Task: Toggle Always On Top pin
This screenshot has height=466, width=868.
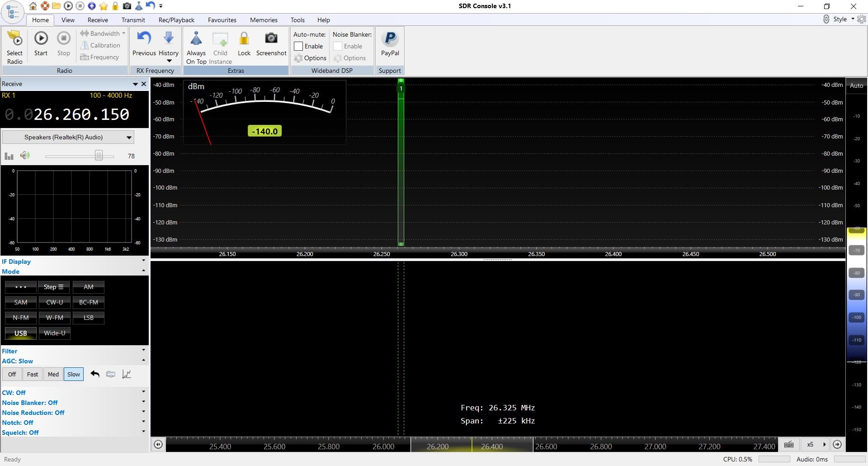Action: [196, 39]
